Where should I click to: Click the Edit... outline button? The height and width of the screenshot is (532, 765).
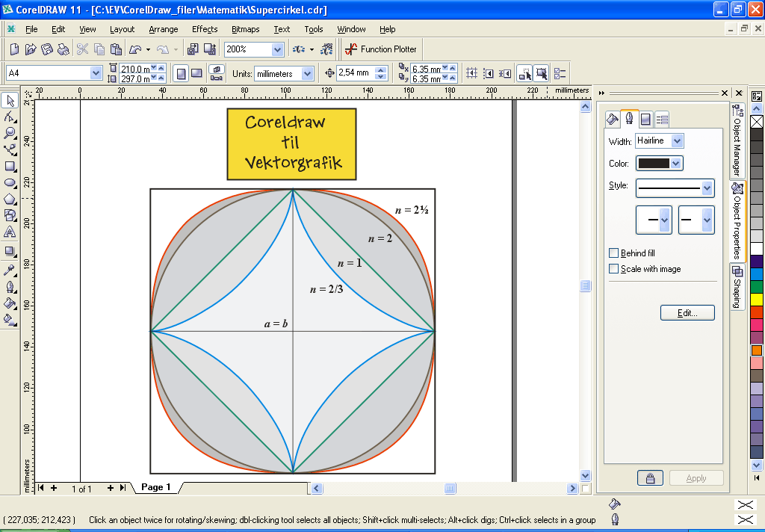coord(687,313)
